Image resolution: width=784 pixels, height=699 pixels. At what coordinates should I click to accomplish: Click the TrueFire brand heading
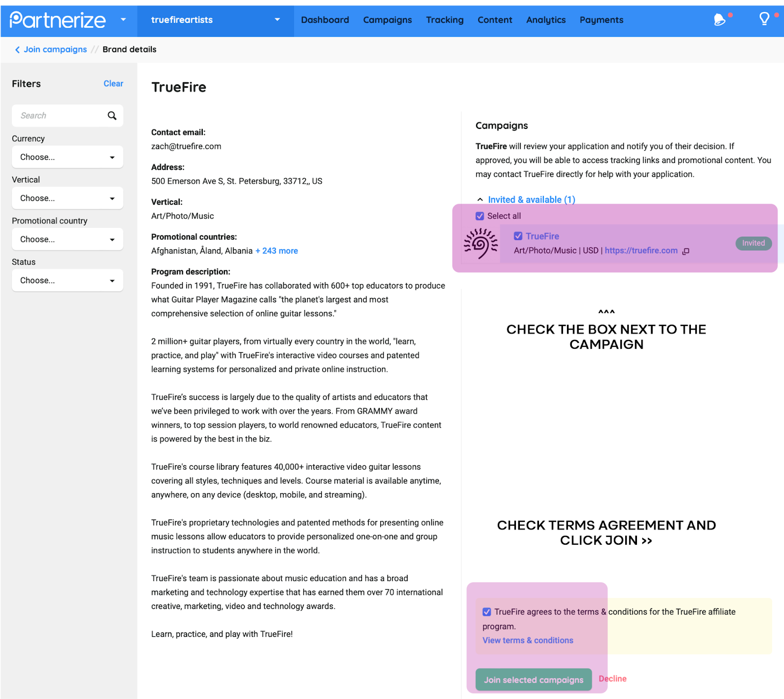coord(179,87)
